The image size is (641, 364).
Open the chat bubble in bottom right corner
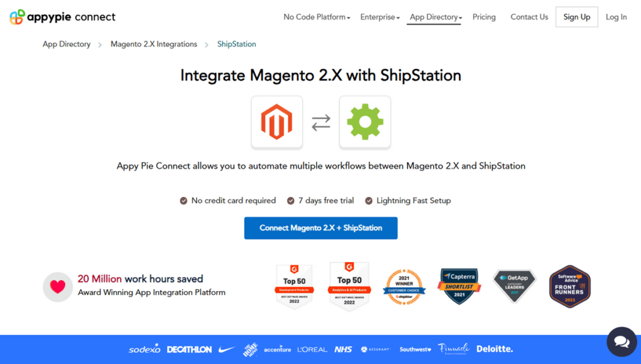click(x=621, y=341)
